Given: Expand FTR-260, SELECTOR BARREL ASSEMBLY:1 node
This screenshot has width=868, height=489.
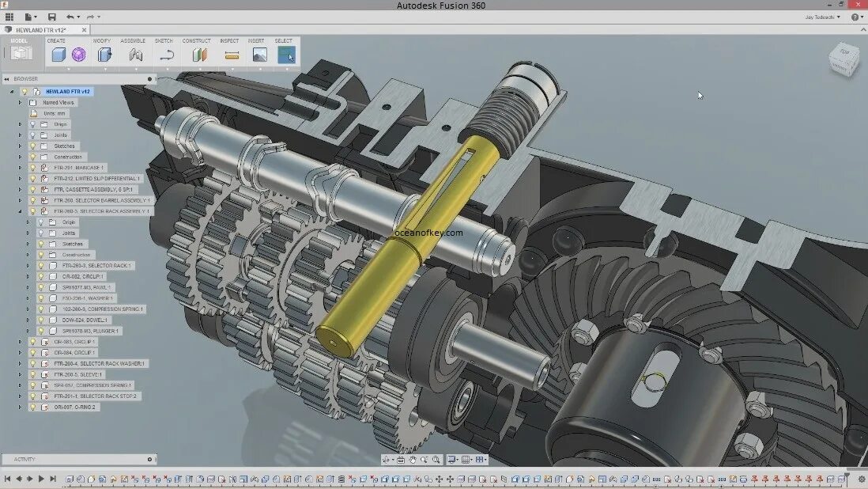Looking at the screenshot, I should [x=20, y=200].
